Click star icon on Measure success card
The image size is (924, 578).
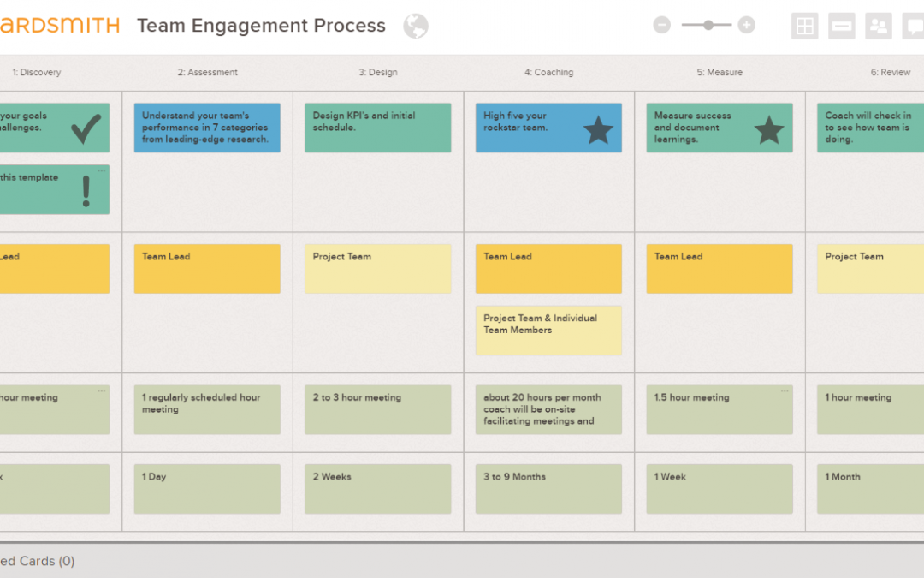point(769,130)
